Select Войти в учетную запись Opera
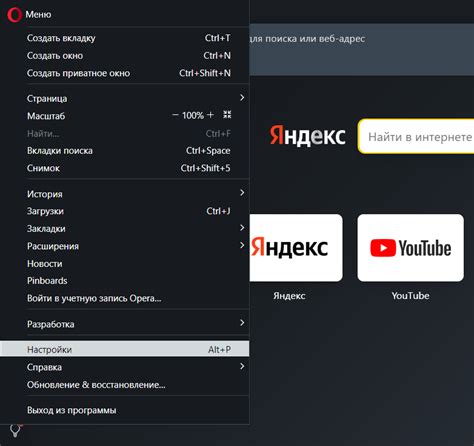 click(125, 298)
